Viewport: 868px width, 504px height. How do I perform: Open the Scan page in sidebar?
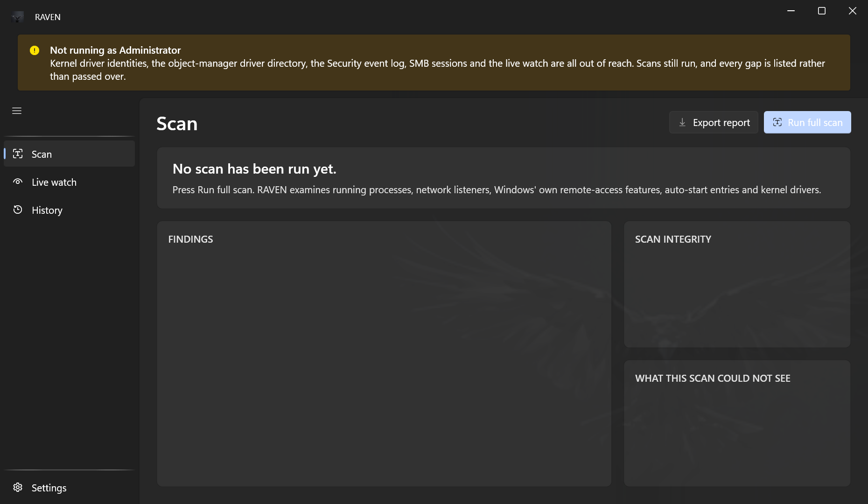pos(69,154)
